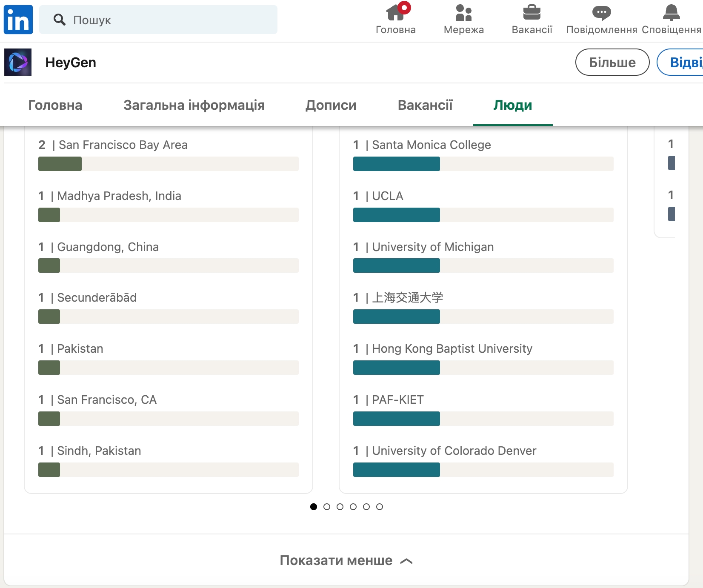
Task: Switch to Дописи tab
Action: [x=331, y=105]
